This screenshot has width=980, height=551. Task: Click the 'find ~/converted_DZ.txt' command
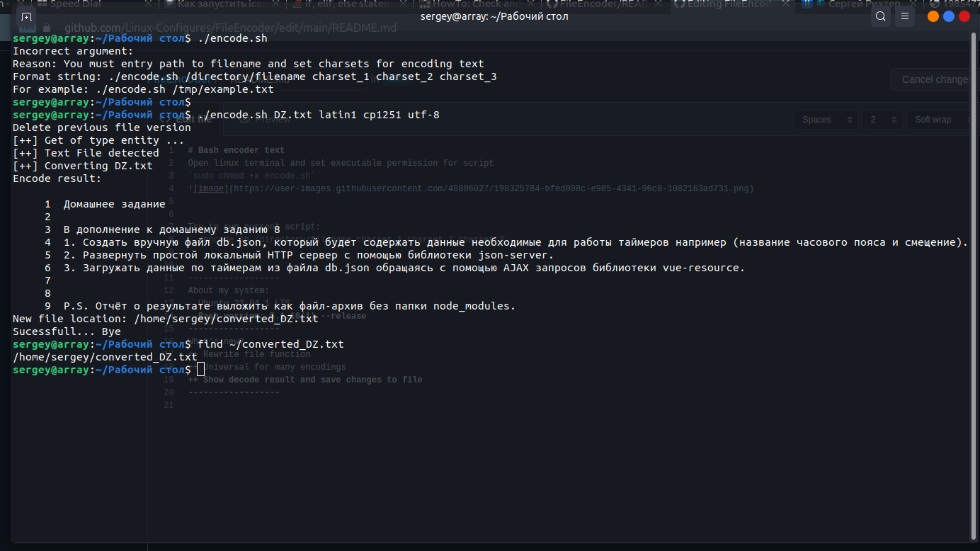[x=270, y=344]
